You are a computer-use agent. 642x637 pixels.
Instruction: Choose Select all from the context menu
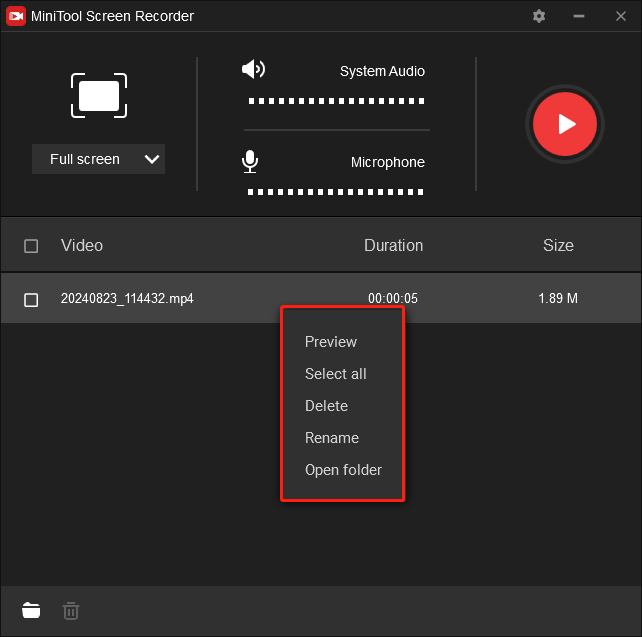coord(335,374)
